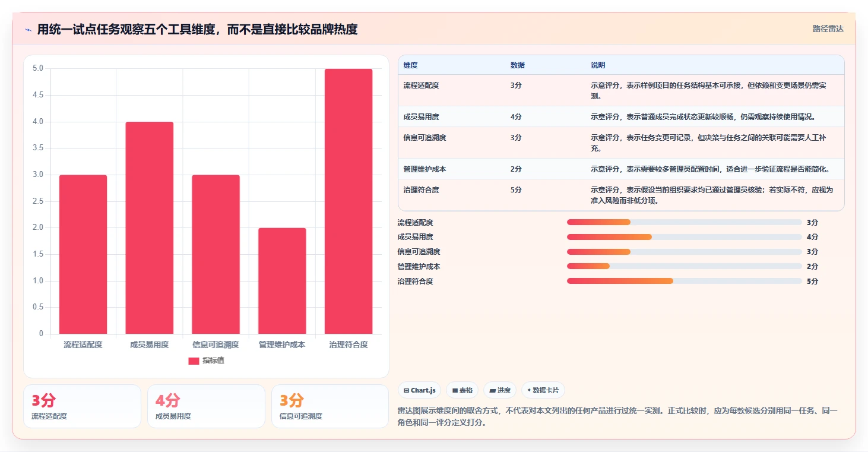Click the 数据卡片 chip
The width and height of the screenshot is (868, 452).
(x=543, y=390)
